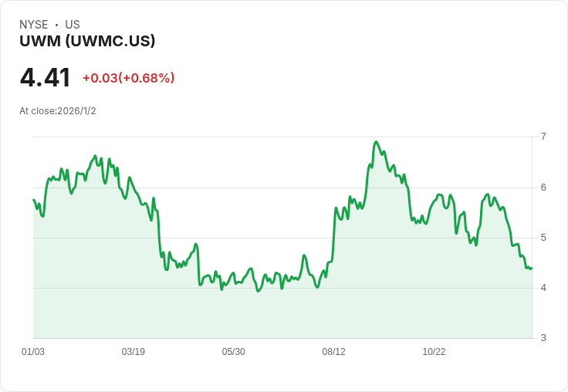The width and height of the screenshot is (568, 392).
Task: Click the 03/19 date axis label
Action: click(x=133, y=352)
